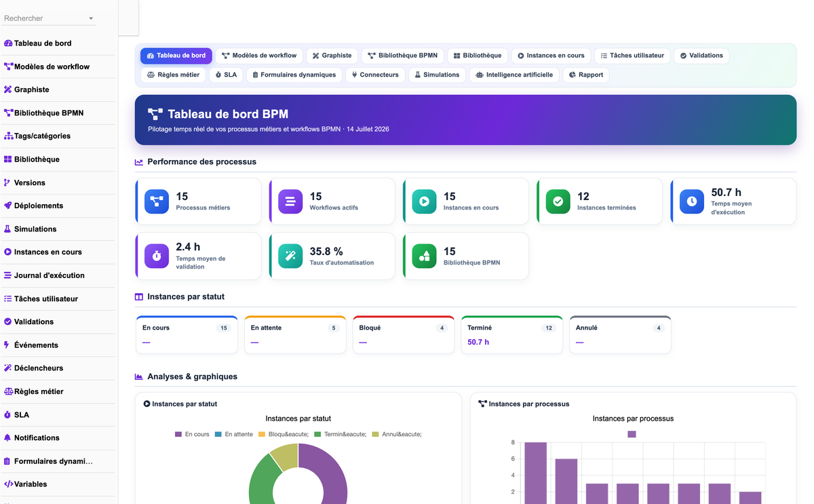The height and width of the screenshot is (504, 814).
Task: Click the Versions branch icon in sidebar
Action: pos(7,182)
